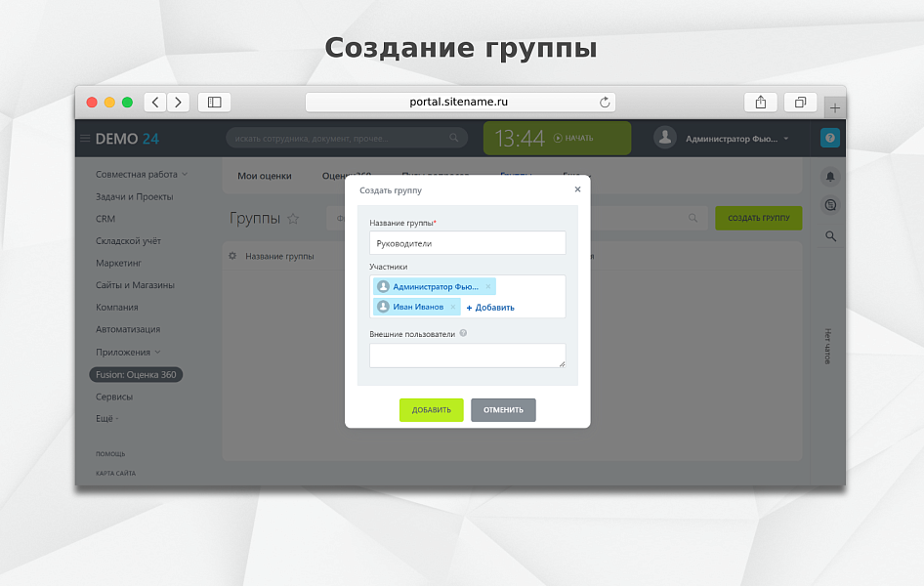Open search from the right sidebar magnifier
This screenshot has width=924, height=586.
829,235
